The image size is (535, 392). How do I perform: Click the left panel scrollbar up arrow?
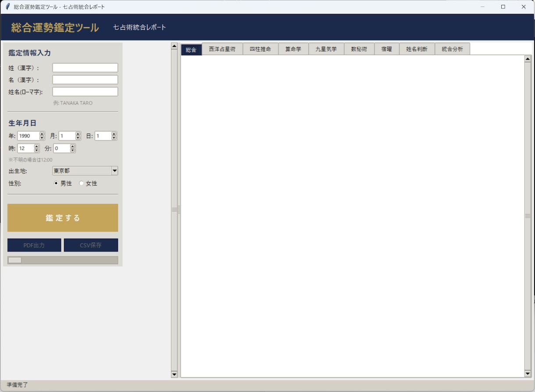click(174, 46)
